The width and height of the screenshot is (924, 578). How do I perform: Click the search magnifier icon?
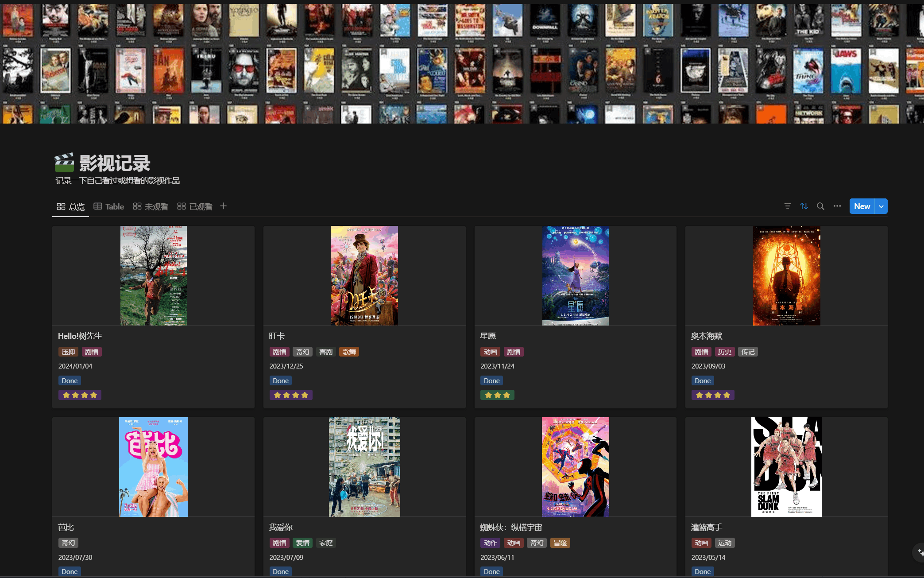click(x=820, y=206)
